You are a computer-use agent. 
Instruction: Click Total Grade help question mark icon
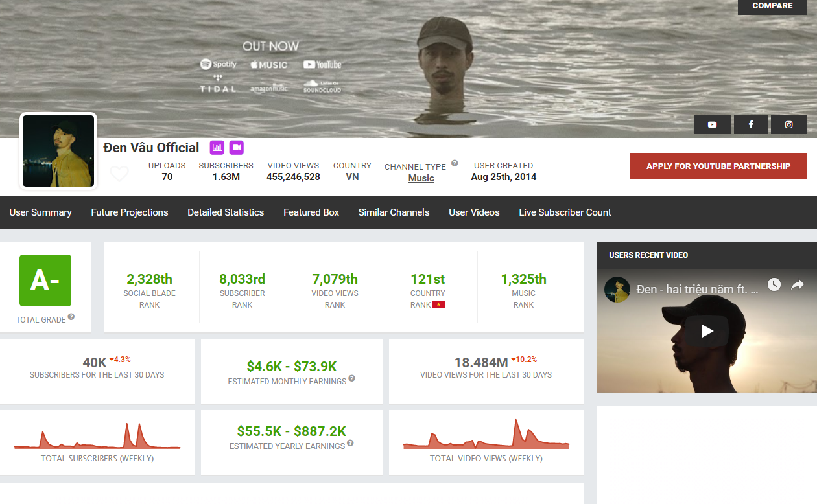coord(71,317)
